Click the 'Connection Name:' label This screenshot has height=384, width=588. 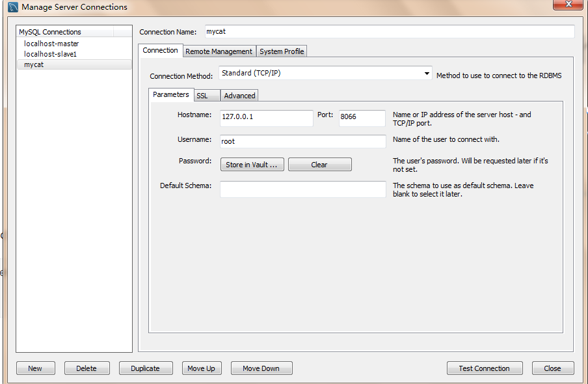point(168,33)
